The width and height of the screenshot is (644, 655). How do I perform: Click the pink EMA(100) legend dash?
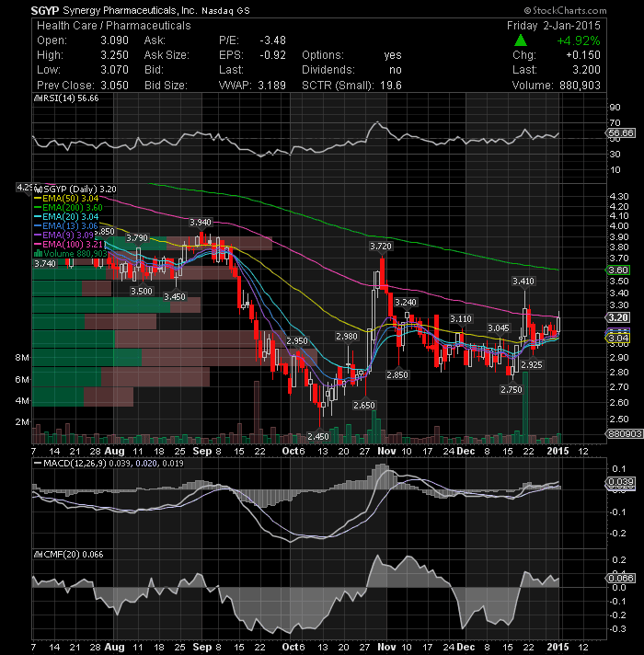[x=38, y=245]
